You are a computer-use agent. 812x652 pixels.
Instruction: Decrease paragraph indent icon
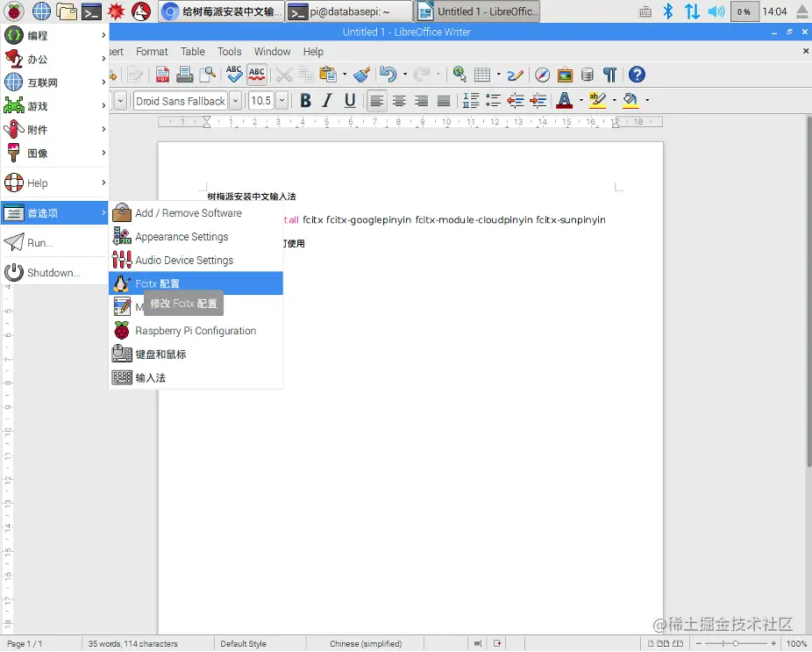[x=516, y=101]
